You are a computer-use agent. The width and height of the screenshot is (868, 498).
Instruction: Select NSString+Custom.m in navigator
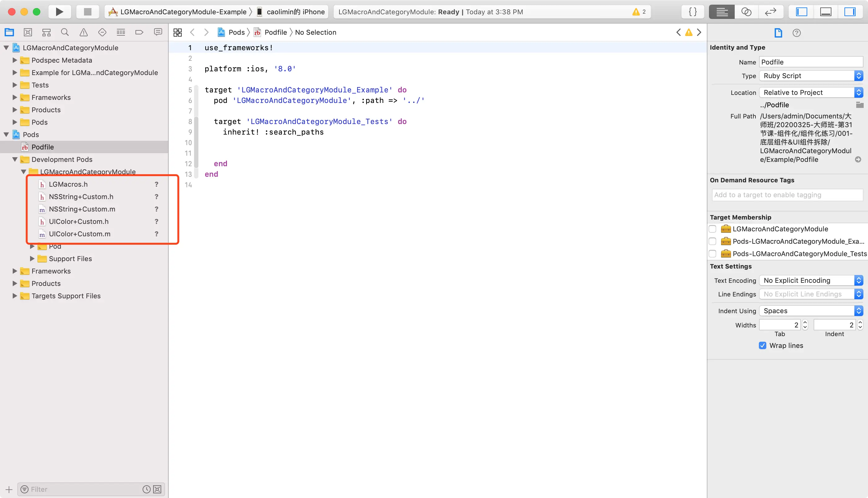82,209
